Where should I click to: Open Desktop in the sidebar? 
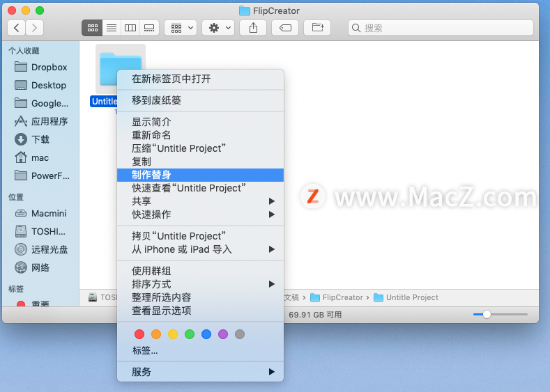coord(41,85)
